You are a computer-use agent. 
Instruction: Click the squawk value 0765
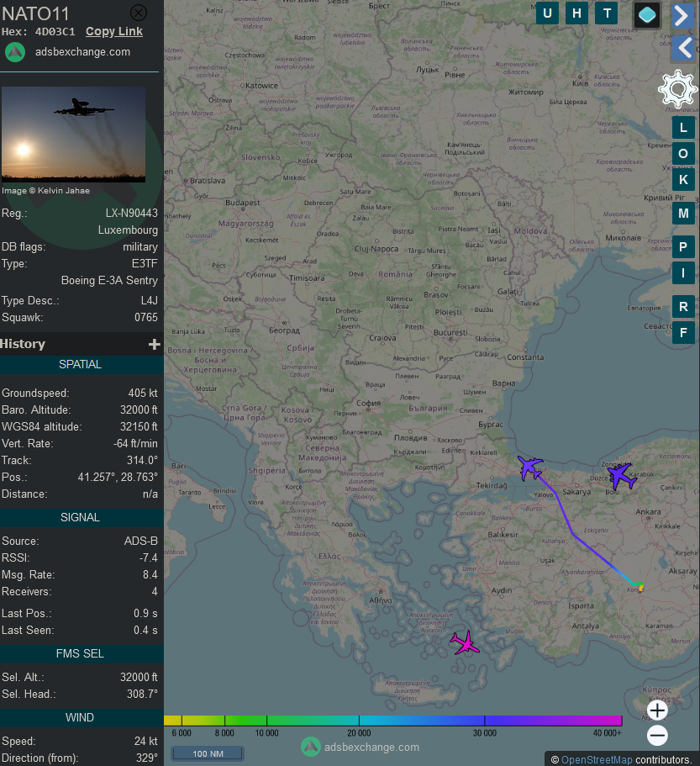(146, 318)
